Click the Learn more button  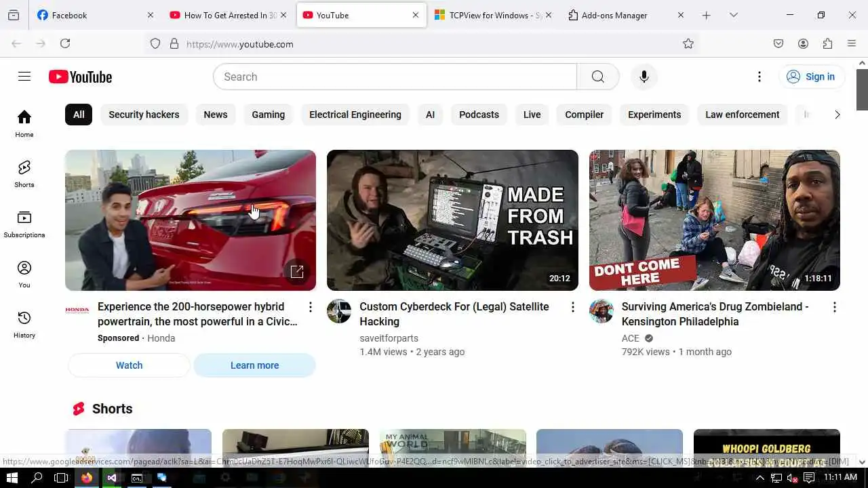(254, 365)
